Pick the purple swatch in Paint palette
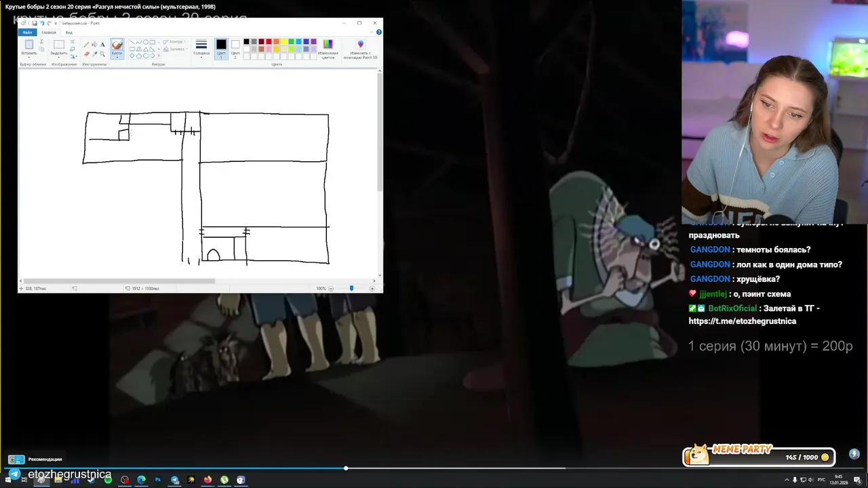 314,41
